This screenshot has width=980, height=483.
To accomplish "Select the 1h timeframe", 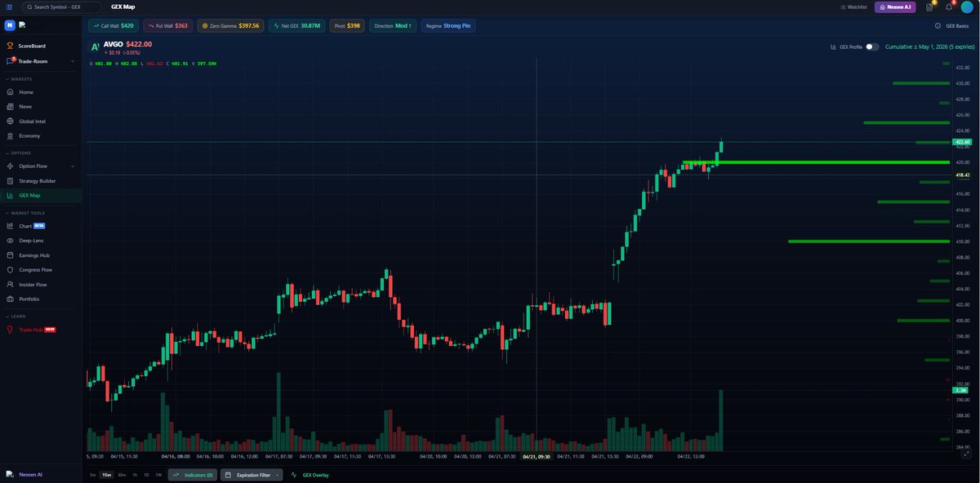I will (135, 474).
